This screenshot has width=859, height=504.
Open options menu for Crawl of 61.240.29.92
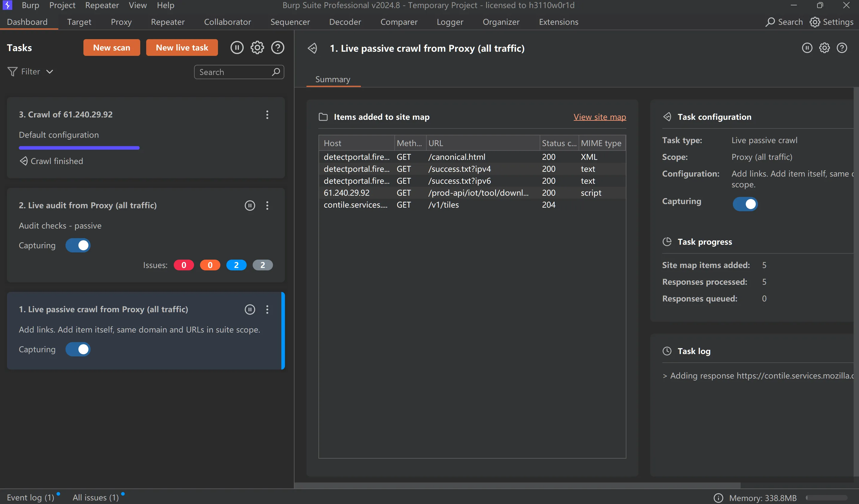[267, 115]
